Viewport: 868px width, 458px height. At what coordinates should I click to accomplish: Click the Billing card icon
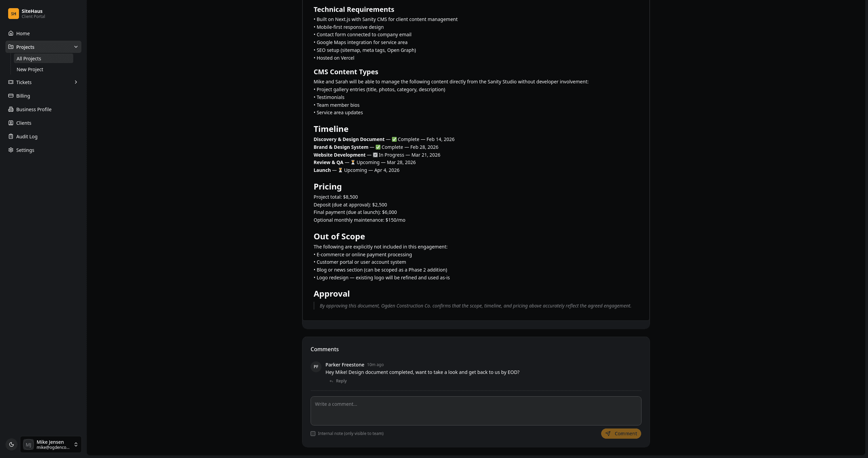tap(11, 96)
